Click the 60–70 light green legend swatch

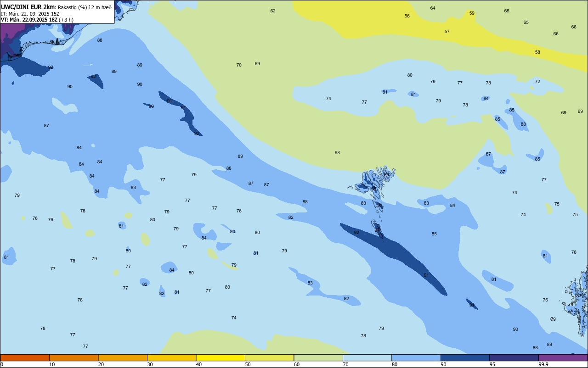318,357
